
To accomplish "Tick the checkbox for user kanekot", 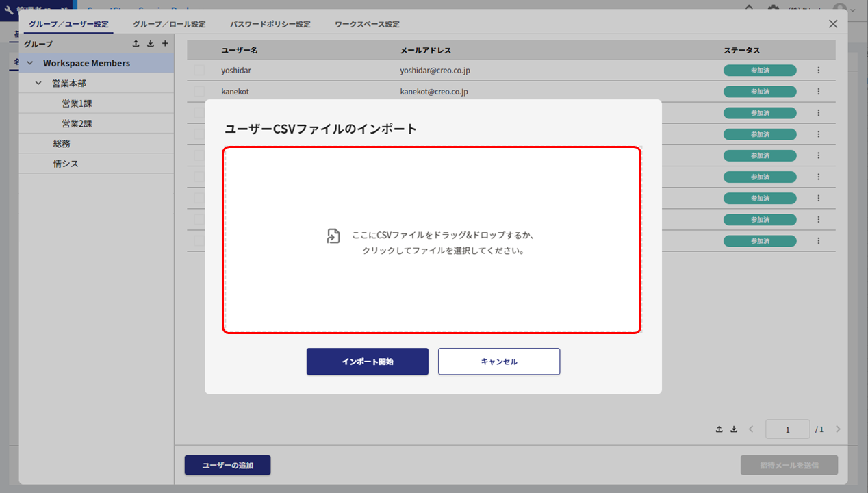I will pos(199,92).
